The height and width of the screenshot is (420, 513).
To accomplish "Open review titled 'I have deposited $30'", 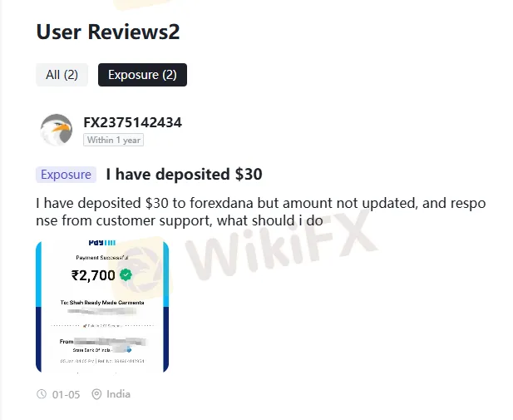I will [x=185, y=174].
